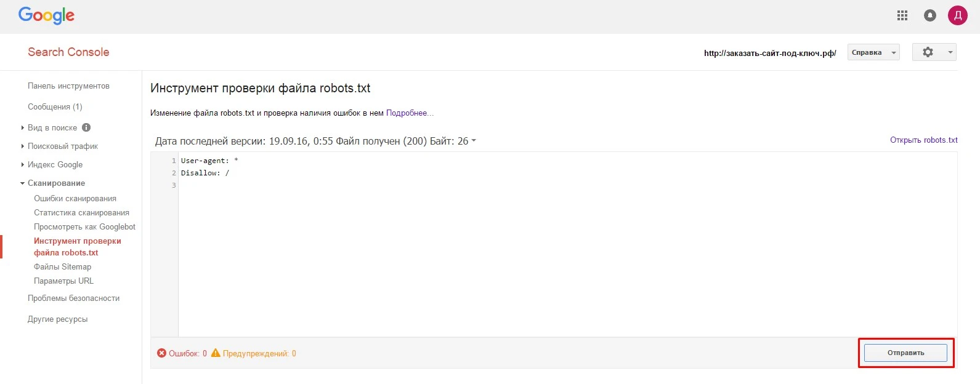Click the yellow warnings triangle icon
Screen dimensions: 980x384
216,353
